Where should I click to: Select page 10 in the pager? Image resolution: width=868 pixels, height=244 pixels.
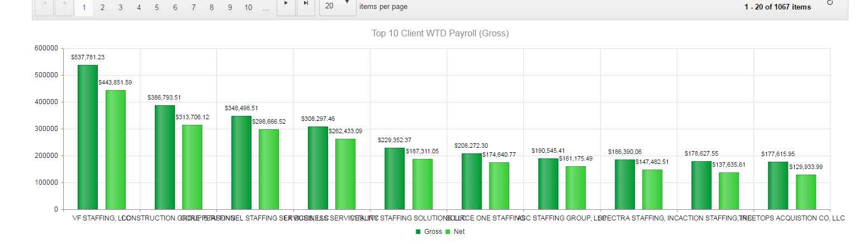point(248,7)
